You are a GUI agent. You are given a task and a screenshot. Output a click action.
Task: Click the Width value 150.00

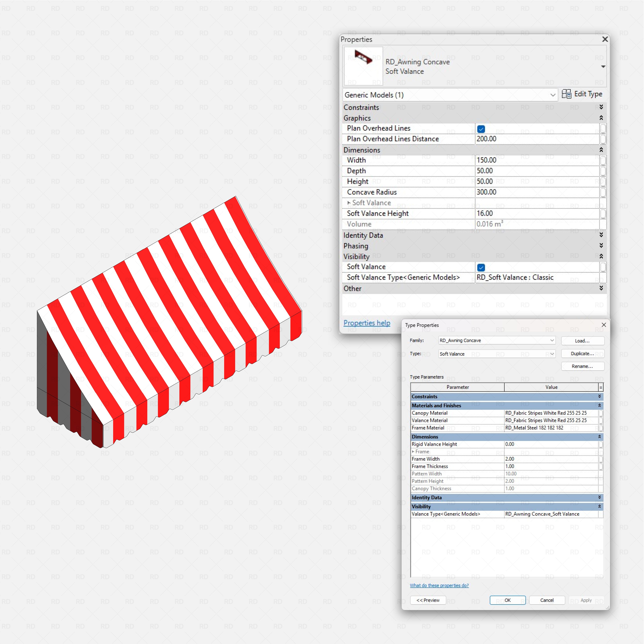(x=537, y=160)
